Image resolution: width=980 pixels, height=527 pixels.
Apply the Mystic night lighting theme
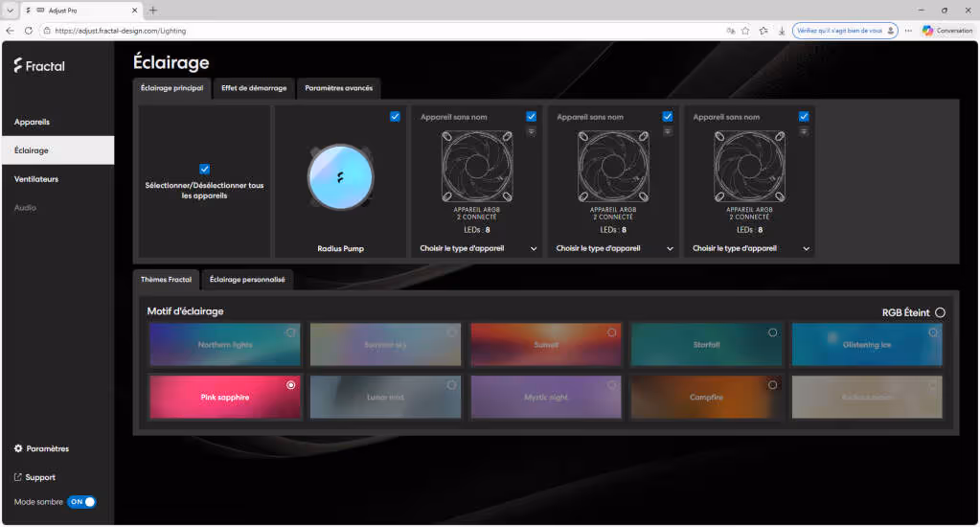point(546,397)
